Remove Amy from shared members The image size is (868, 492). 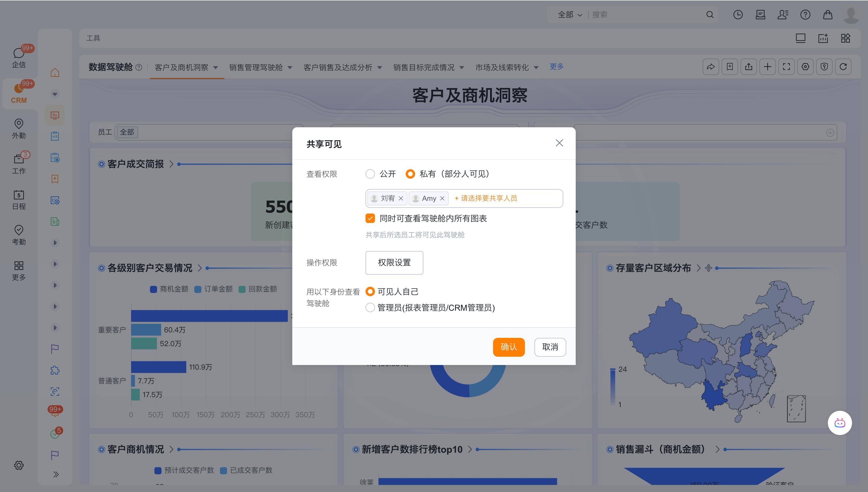click(442, 198)
